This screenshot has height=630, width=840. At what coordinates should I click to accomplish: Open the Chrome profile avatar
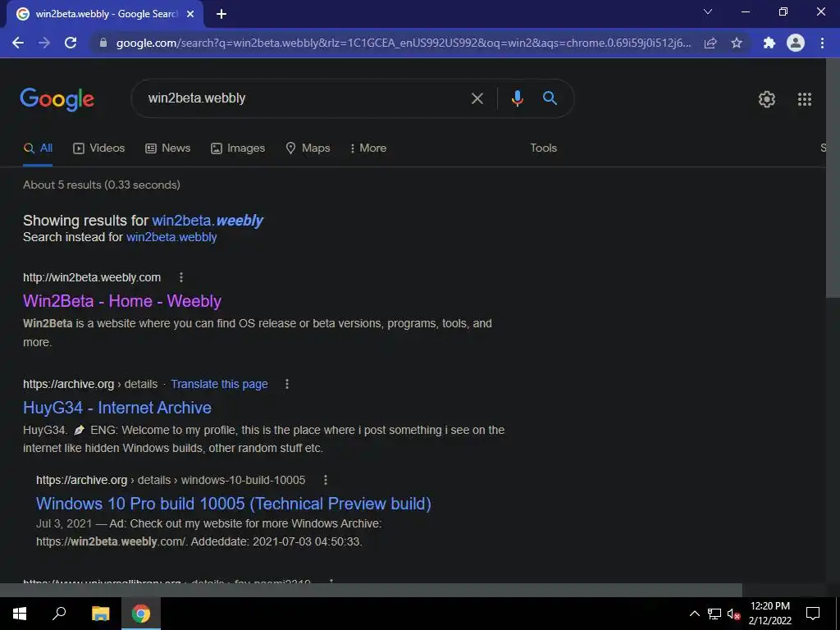pyautogui.click(x=796, y=43)
